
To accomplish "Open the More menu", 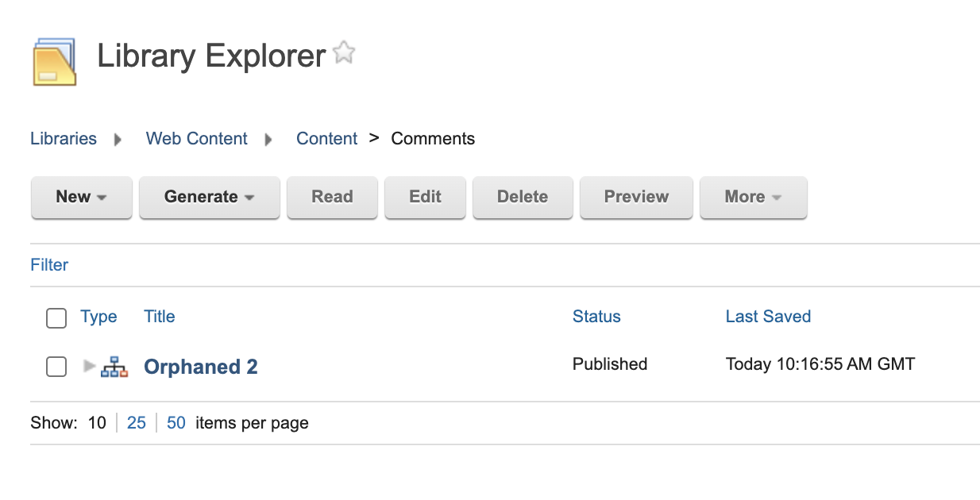I will point(753,197).
